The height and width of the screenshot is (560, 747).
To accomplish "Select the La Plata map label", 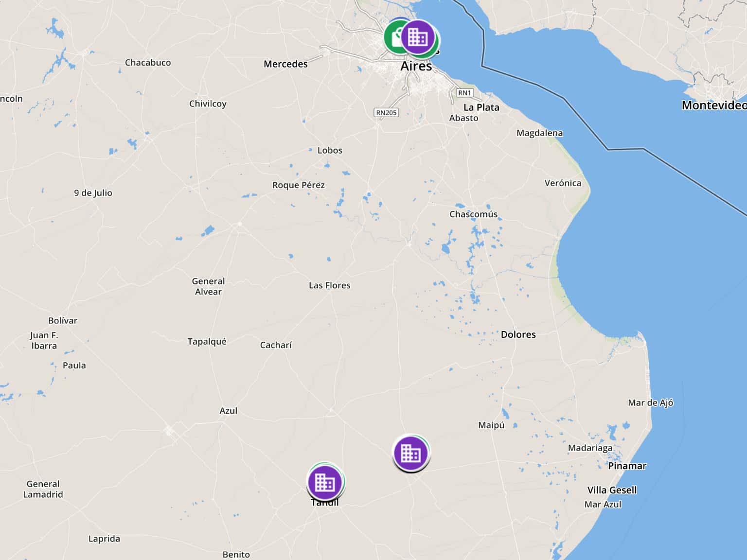I will (x=481, y=107).
